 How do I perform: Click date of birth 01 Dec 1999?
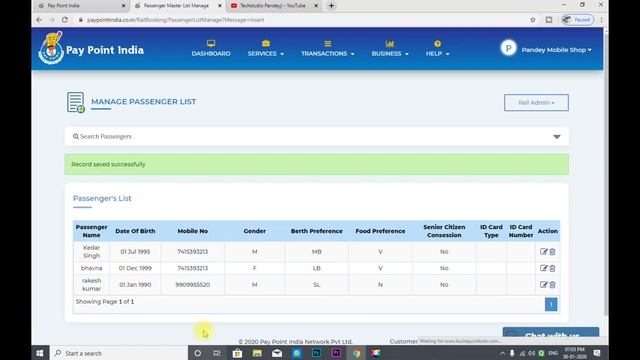135,268
